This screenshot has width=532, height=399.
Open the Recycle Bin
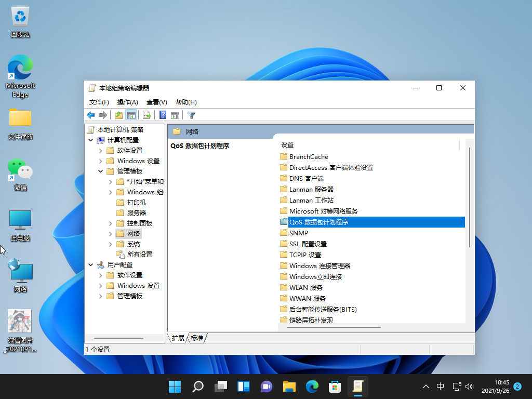pyautogui.click(x=20, y=16)
